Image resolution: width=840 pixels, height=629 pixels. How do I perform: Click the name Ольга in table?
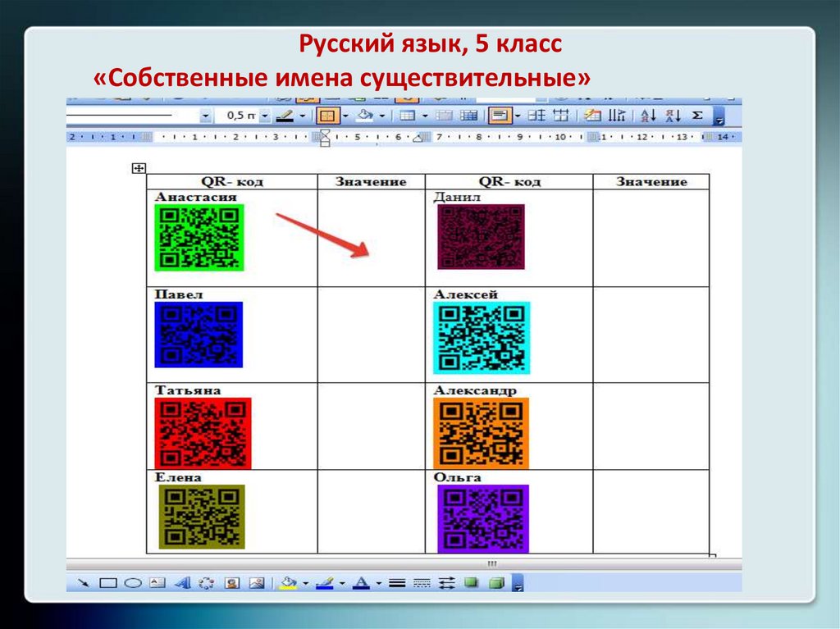click(458, 477)
